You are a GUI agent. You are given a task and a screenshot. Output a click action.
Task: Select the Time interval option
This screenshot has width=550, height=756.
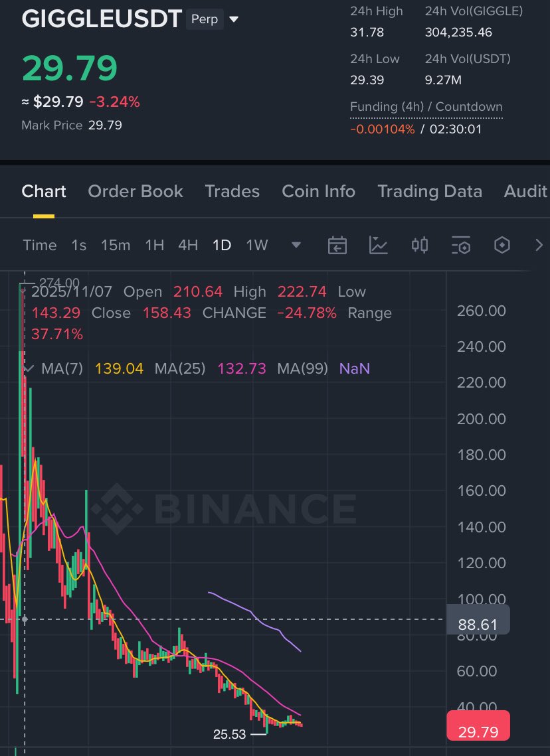point(40,246)
